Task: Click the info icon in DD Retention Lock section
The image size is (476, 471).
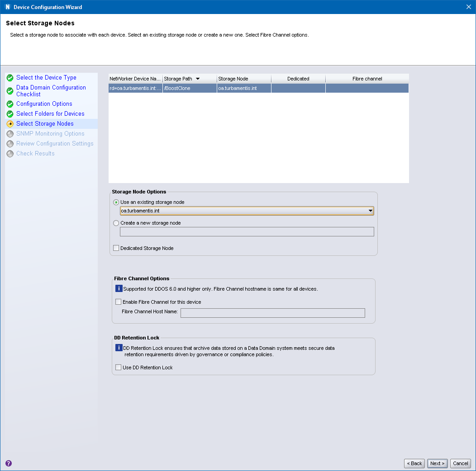Action: 119,348
